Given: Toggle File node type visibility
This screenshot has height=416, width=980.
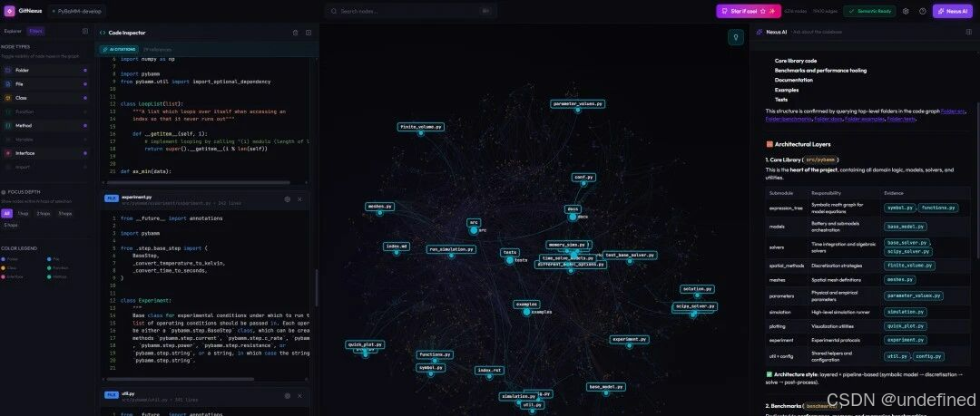Looking at the screenshot, I should coord(44,84).
